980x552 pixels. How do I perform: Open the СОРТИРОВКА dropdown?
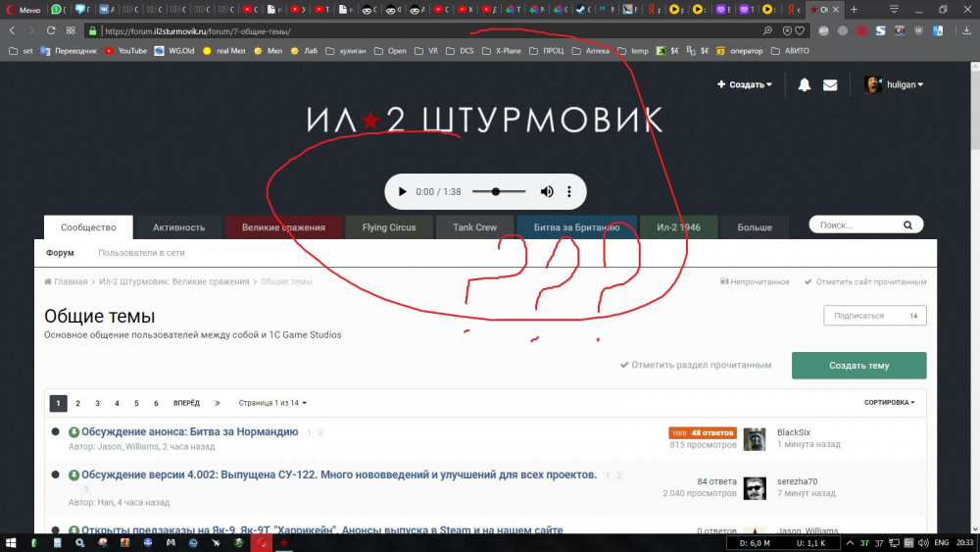[889, 403]
